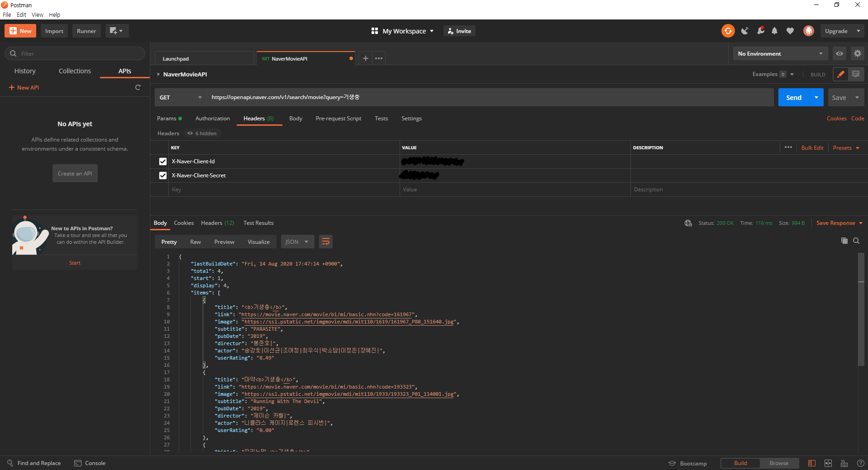The height and width of the screenshot is (470, 868).
Task: Click the edit pencil icon
Action: coord(840,74)
